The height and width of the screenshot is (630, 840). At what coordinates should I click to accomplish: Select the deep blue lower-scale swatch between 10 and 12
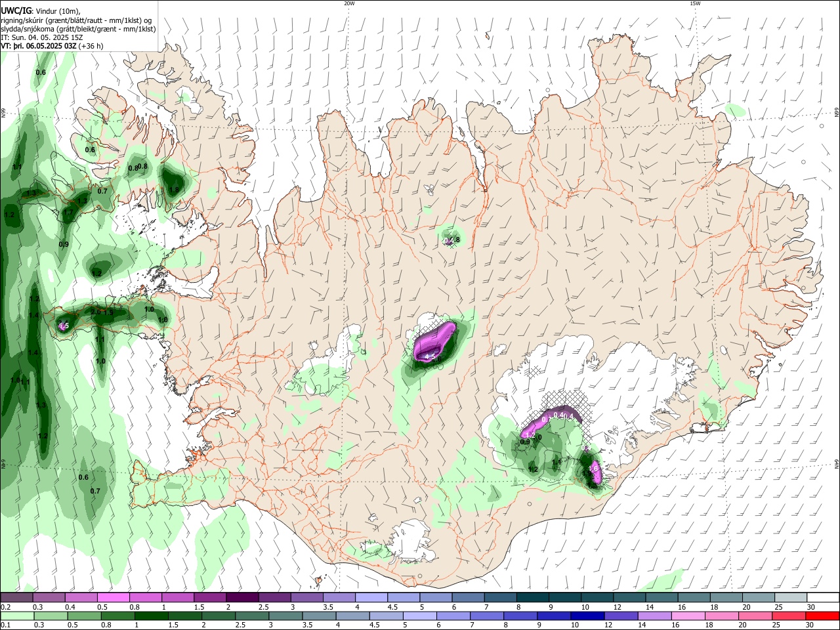pyautogui.click(x=587, y=616)
